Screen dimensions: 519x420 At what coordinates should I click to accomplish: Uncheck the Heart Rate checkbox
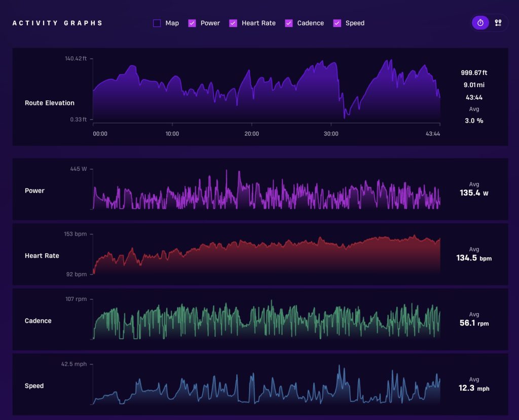233,23
